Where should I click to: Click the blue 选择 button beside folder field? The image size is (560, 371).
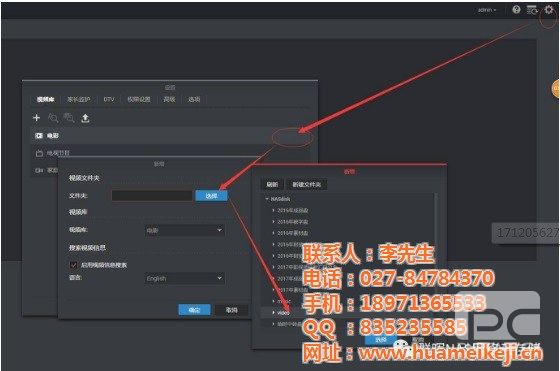(211, 196)
